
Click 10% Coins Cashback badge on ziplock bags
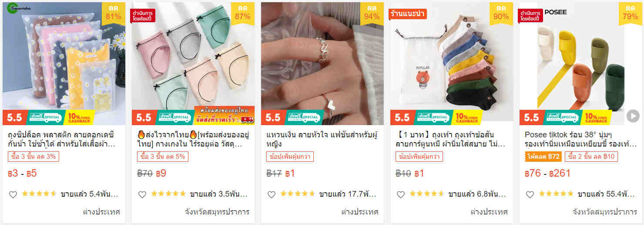(78, 117)
